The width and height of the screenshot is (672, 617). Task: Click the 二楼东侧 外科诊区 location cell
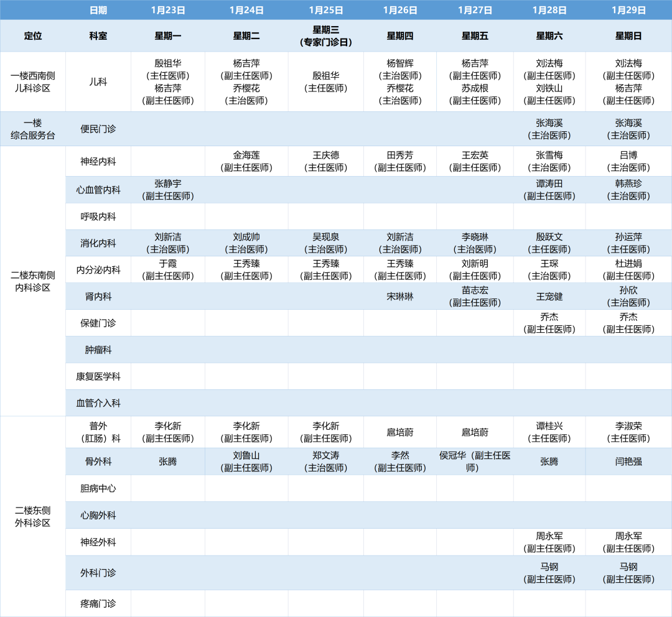(33, 516)
